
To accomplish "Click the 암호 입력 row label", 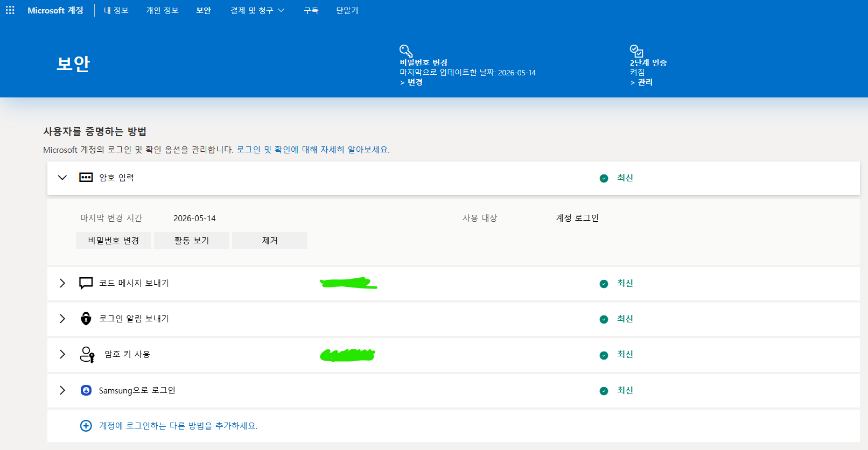I will [x=116, y=178].
